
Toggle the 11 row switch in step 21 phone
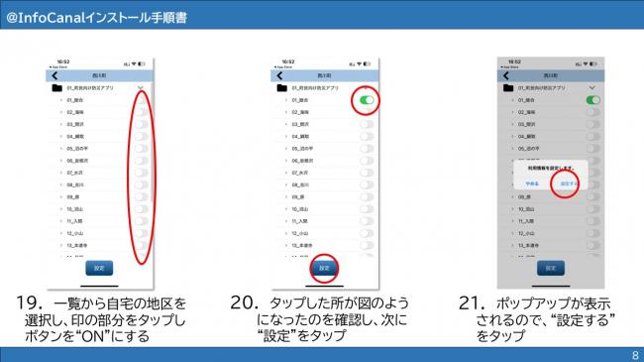(x=593, y=221)
